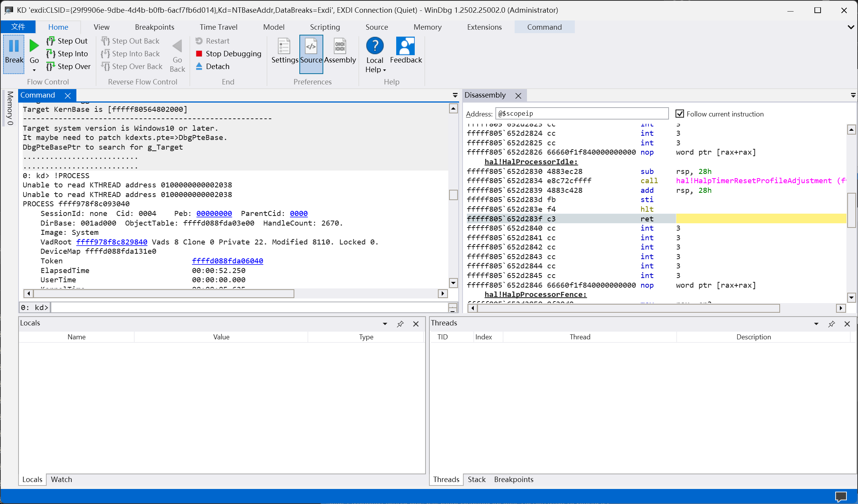Click Step Over Back
Screen dimensions: 858x504
pyautogui.click(x=132, y=66)
